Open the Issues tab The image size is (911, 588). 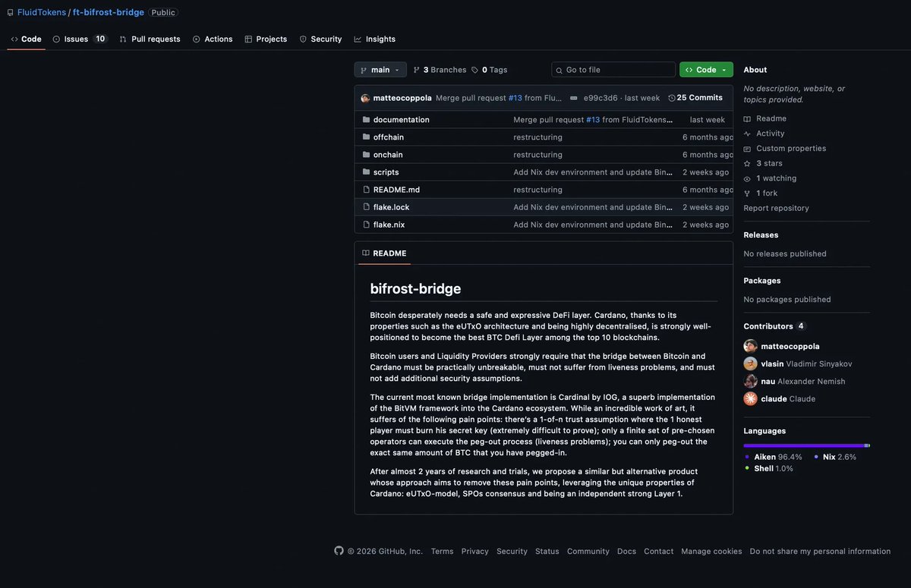[80, 39]
